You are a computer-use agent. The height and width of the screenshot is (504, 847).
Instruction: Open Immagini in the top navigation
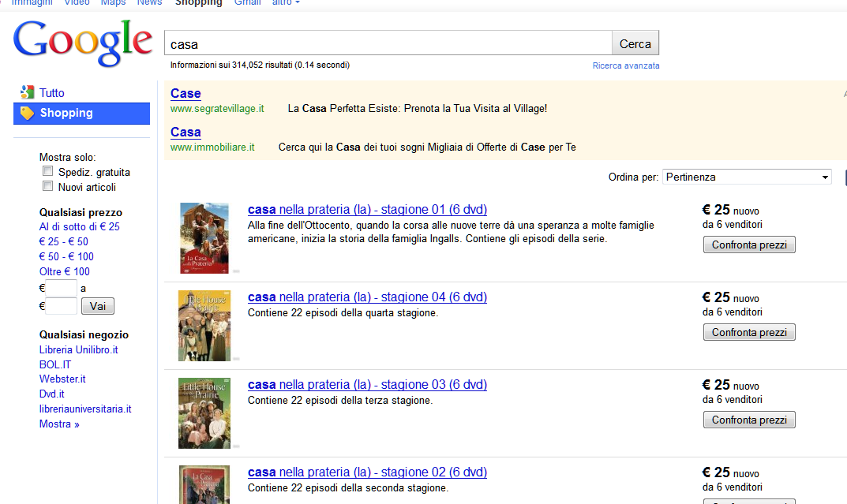[32, 2]
